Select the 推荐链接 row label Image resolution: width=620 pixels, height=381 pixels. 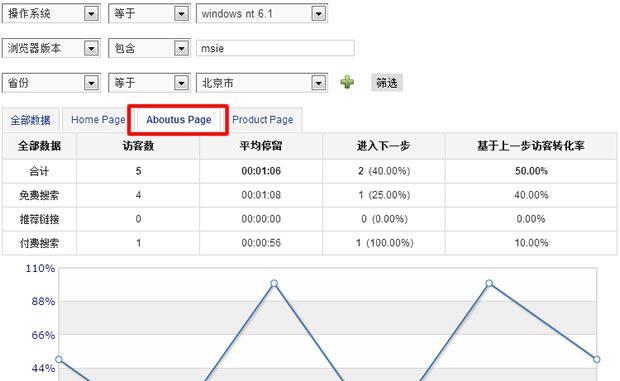point(39,219)
